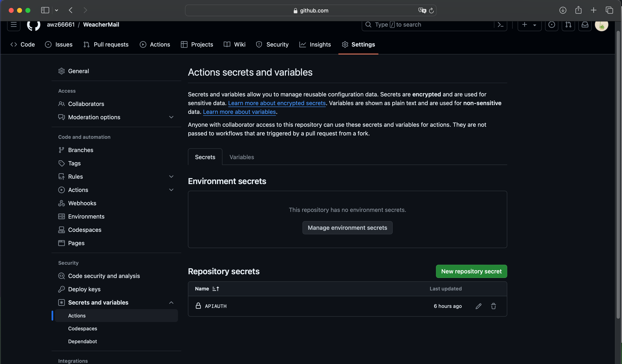Delete the APIAUTH secret trash icon
The height and width of the screenshot is (364, 622).
point(493,306)
